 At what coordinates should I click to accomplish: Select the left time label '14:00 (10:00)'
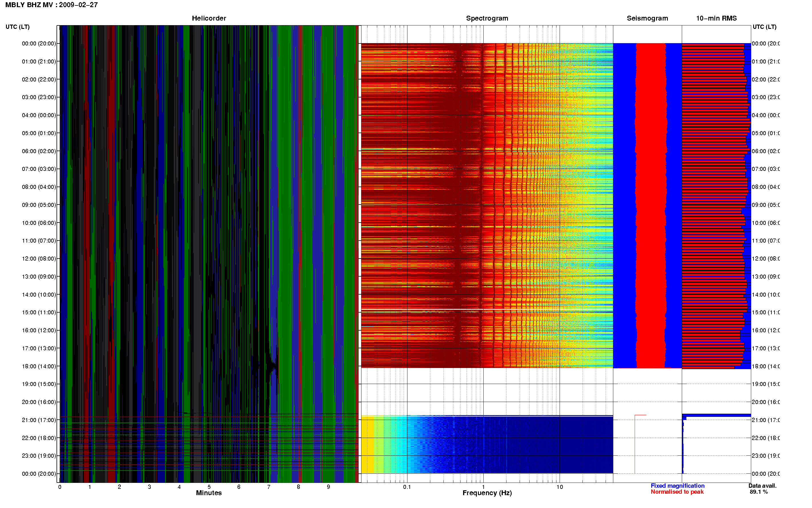tap(39, 295)
